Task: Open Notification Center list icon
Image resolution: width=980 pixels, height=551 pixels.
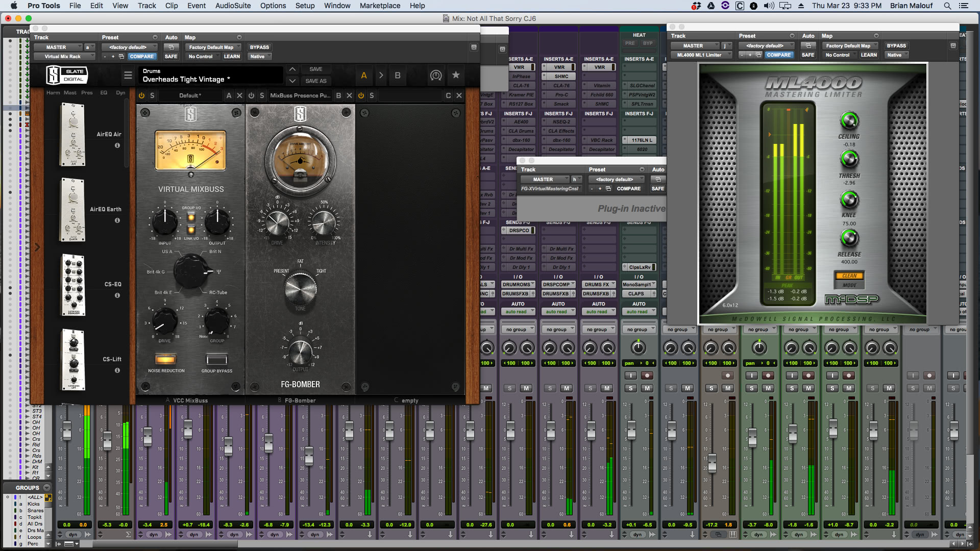Action: [x=964, y=6]
